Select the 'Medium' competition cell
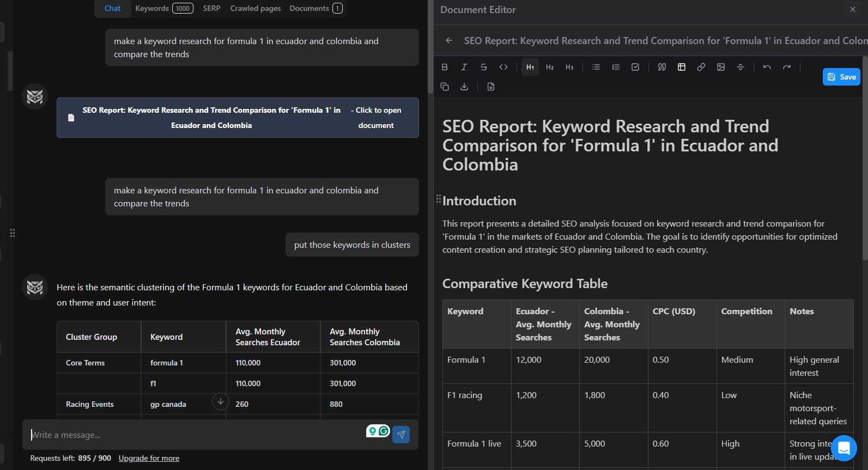The image size is (868, 470). pyautogui.click(x=750, y=366)
